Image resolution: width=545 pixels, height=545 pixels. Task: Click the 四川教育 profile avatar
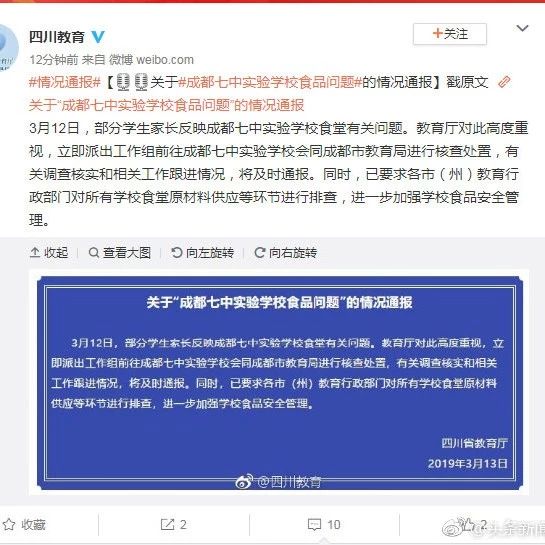pos(8,48)
